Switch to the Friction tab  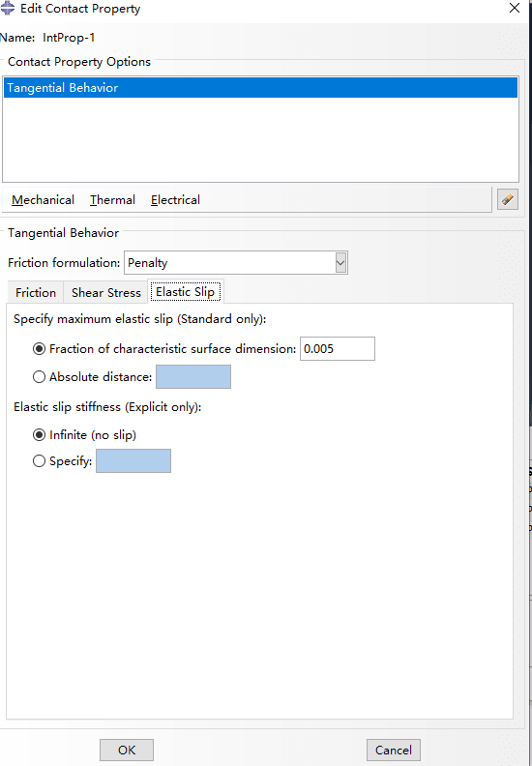[x=36, y=293]
